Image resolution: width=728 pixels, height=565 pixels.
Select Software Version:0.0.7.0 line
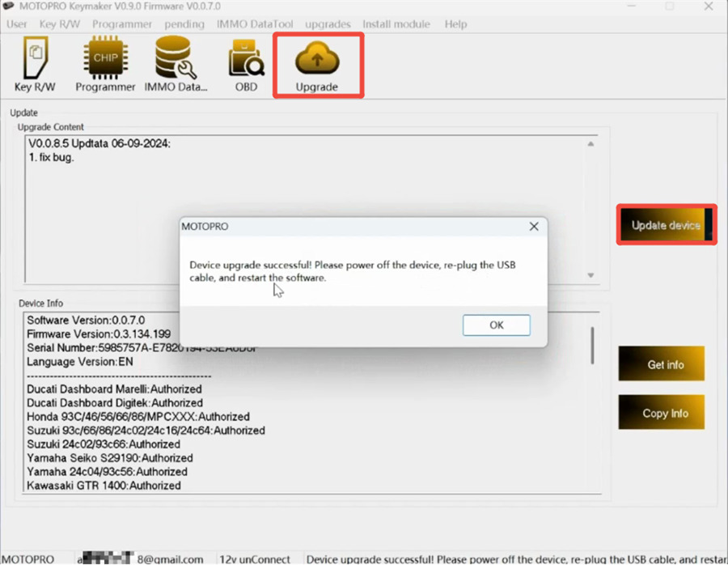[86, 320]
